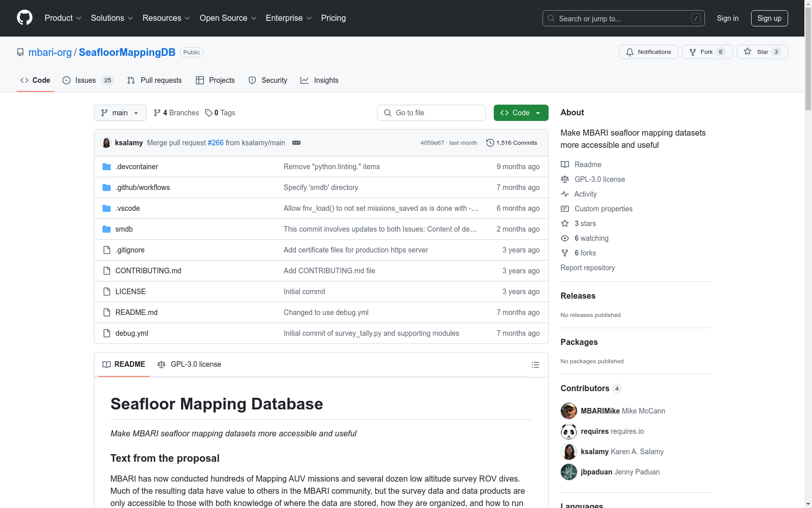Click the scales icon beside GPL-3.0 license in About
The image size is (812, 508).
tap(565, 179)
